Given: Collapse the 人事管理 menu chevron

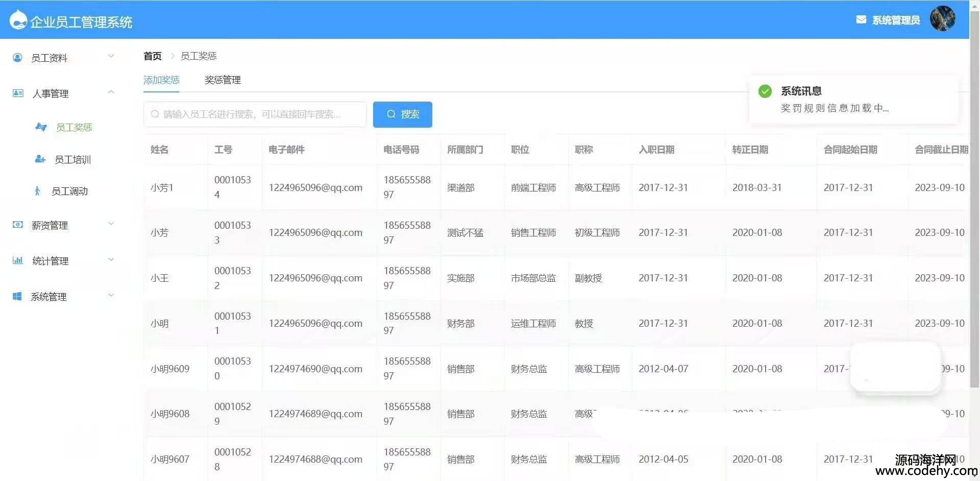Looking at the screenshot, I should click(x=111, y=92).
